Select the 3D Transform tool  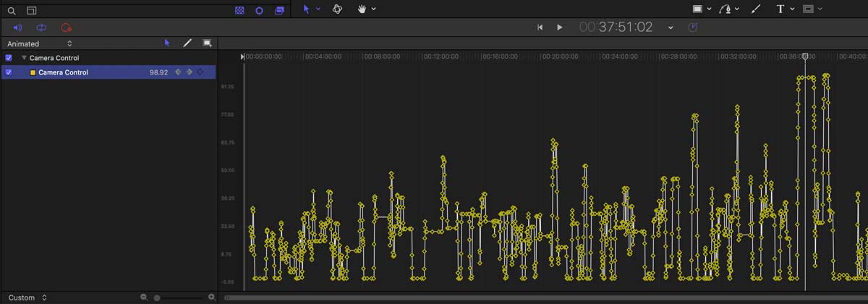pyautogui.click(x=337, y=9)
